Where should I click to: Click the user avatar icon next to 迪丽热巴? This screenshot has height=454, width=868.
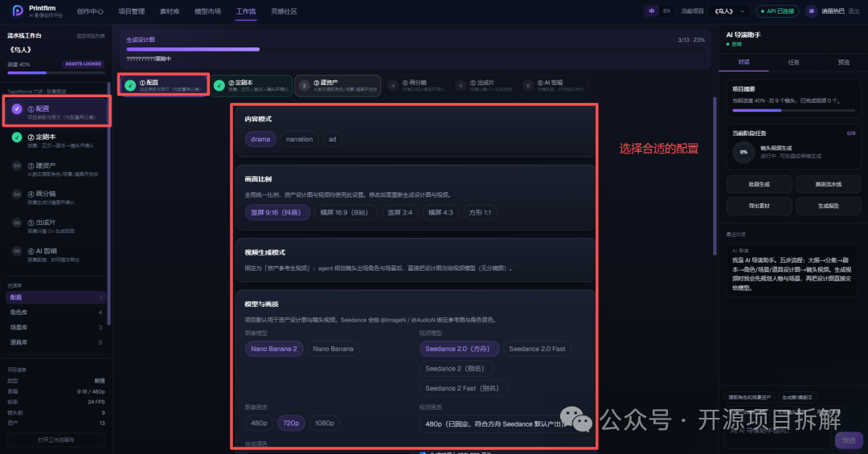(811, 11)
